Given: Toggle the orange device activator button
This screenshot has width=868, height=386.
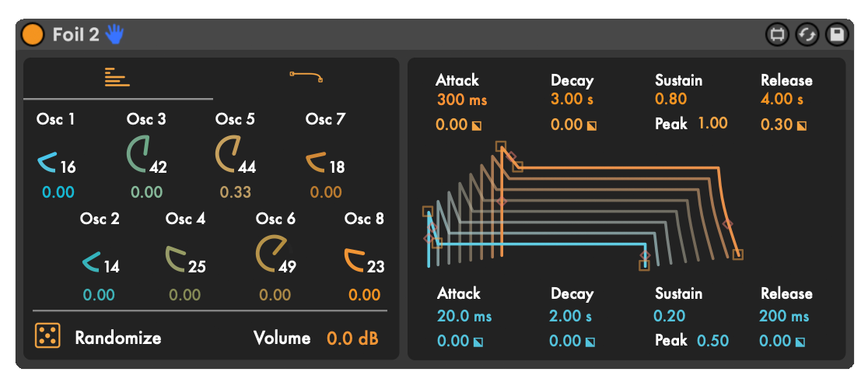Looking at the screenshot, I should click(32, 35).
